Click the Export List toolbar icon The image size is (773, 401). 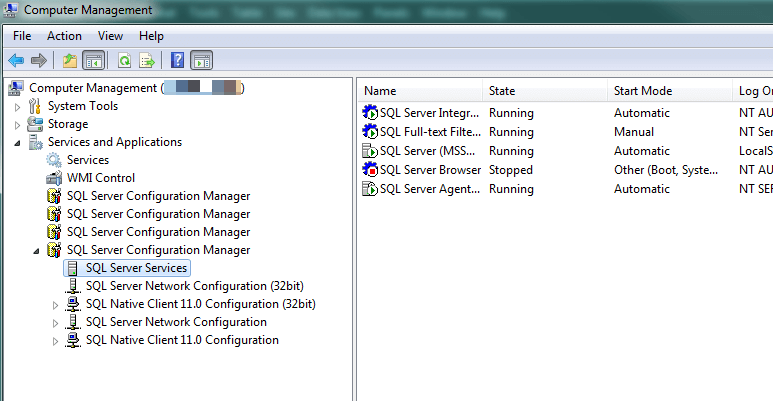[147, 61]
